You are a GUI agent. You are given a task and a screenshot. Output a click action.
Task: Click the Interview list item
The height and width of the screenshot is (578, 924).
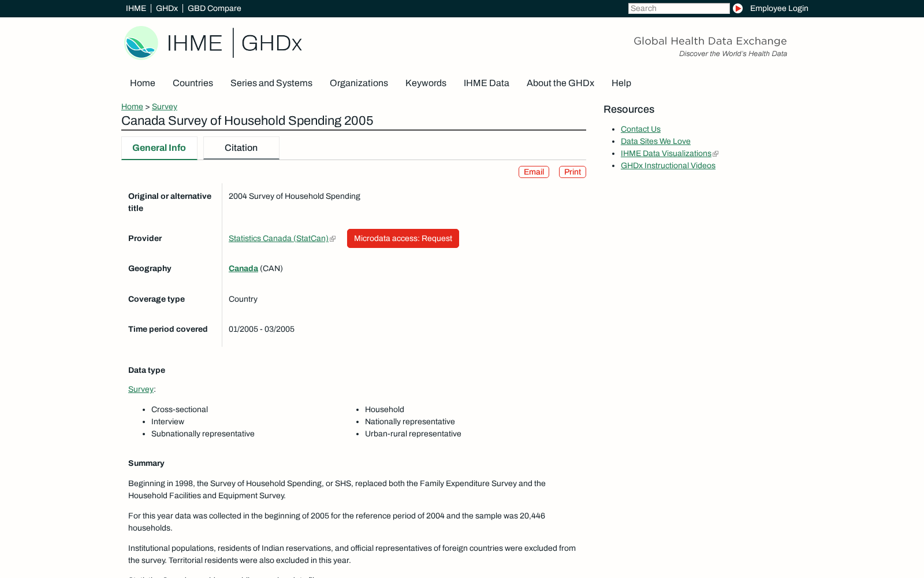167,421
